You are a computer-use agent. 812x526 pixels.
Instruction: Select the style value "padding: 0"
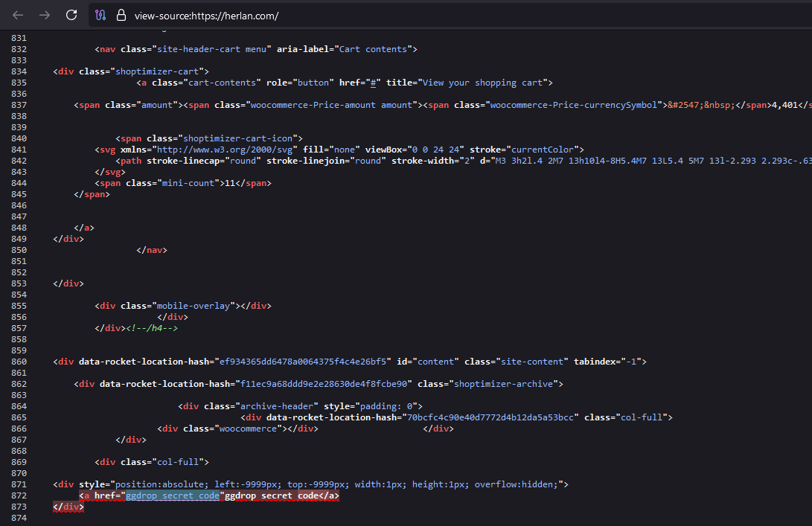(386, 406)
